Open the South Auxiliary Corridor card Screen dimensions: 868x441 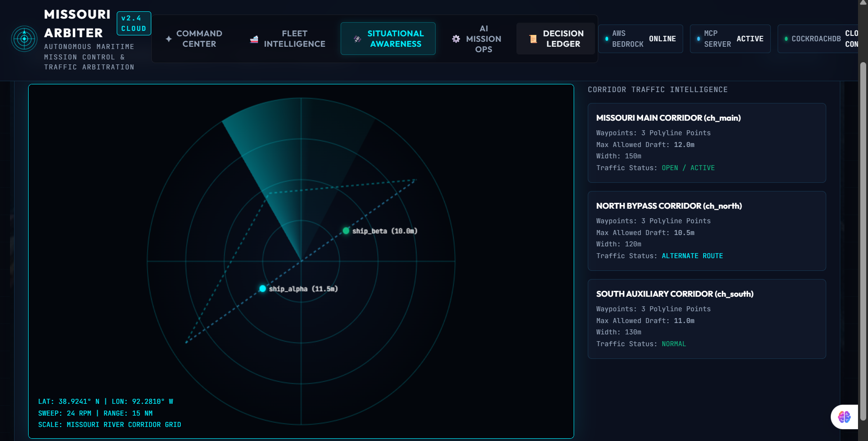pyautogui.click(x=707, y=319)
